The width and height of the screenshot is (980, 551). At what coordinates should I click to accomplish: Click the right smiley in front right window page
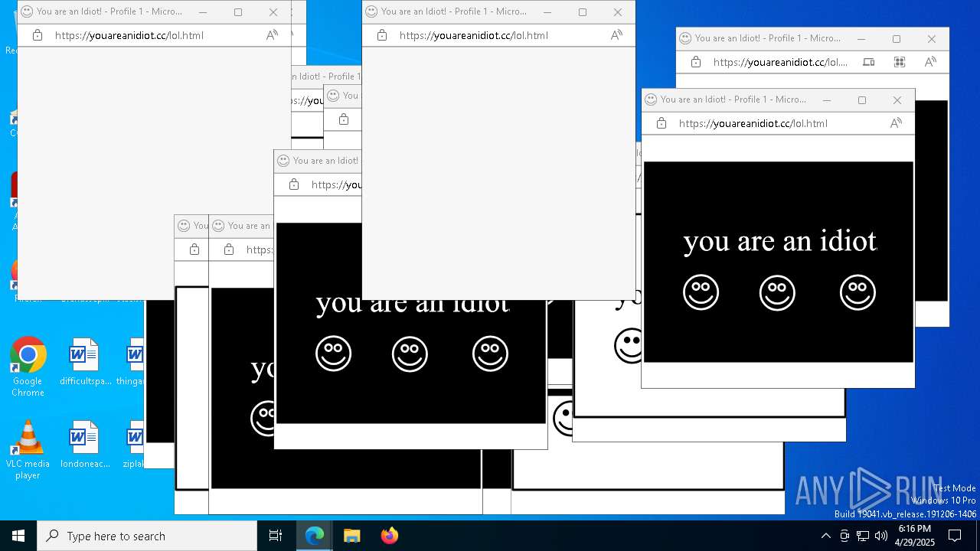(857, 292)
